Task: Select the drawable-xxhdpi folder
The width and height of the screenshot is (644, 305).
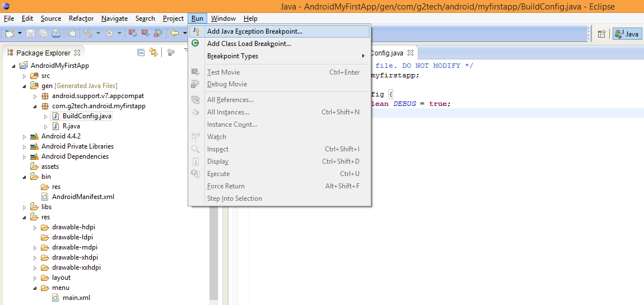Action: 76,267
